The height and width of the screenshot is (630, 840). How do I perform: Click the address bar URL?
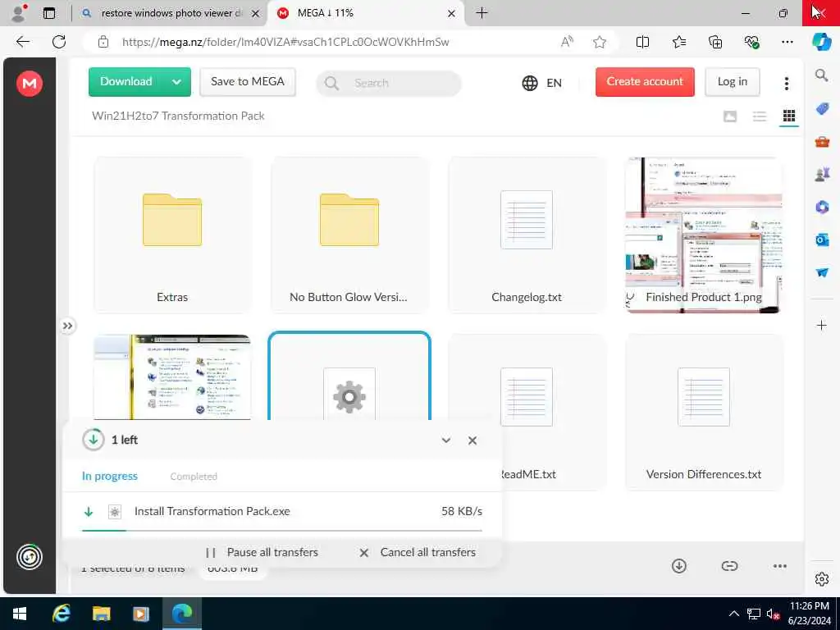coord(285,43)
